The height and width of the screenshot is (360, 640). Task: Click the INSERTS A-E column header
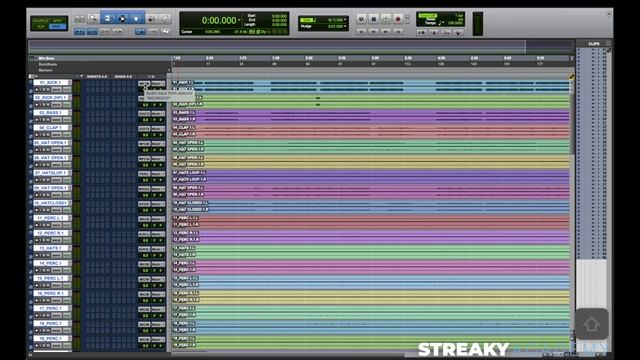[97, 76]
